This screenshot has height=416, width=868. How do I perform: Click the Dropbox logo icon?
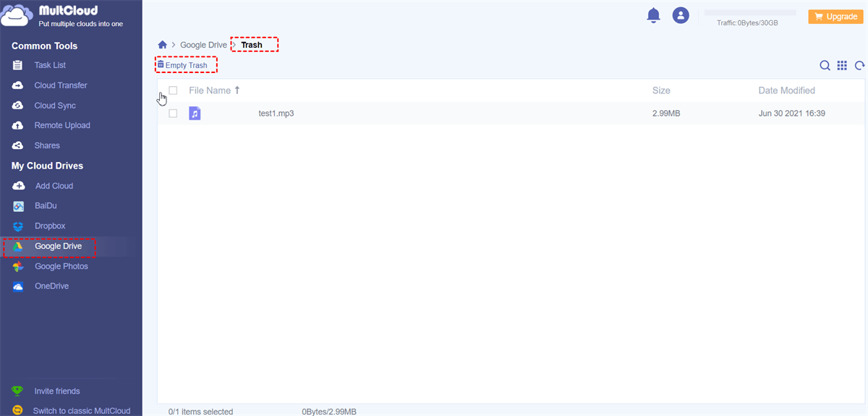click(x=19, y=226)
